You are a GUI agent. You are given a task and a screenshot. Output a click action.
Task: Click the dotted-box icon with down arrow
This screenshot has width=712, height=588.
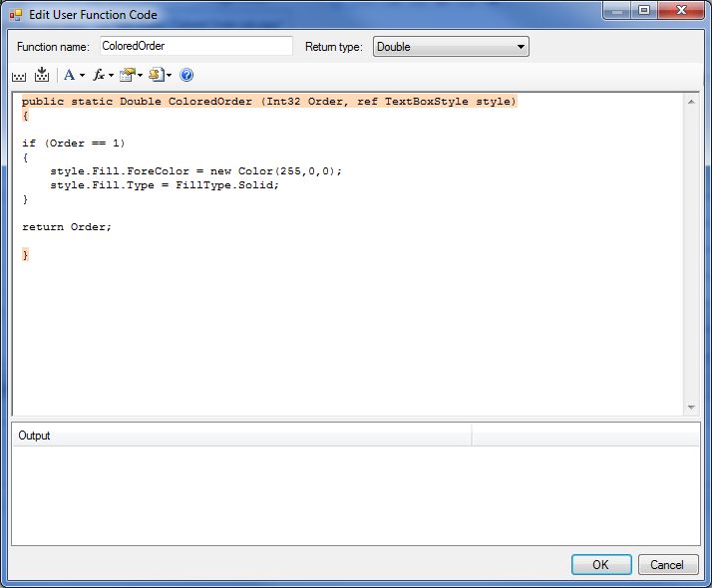coord(42,75)
